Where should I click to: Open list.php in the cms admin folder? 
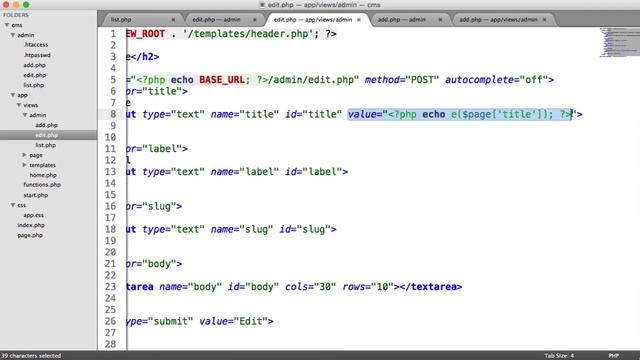[x=33, y=85]
